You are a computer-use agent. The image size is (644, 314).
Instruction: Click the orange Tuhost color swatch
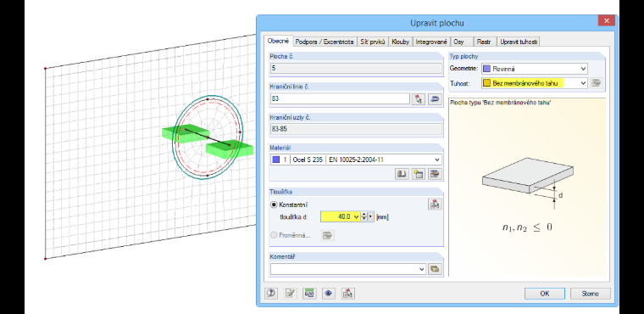point(486,83)
